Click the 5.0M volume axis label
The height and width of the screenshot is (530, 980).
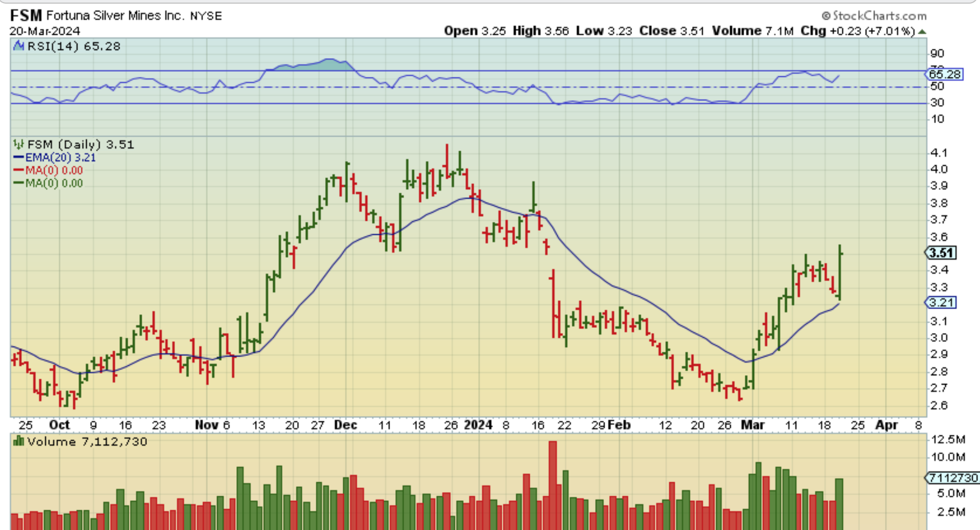(x=951, y=493)
